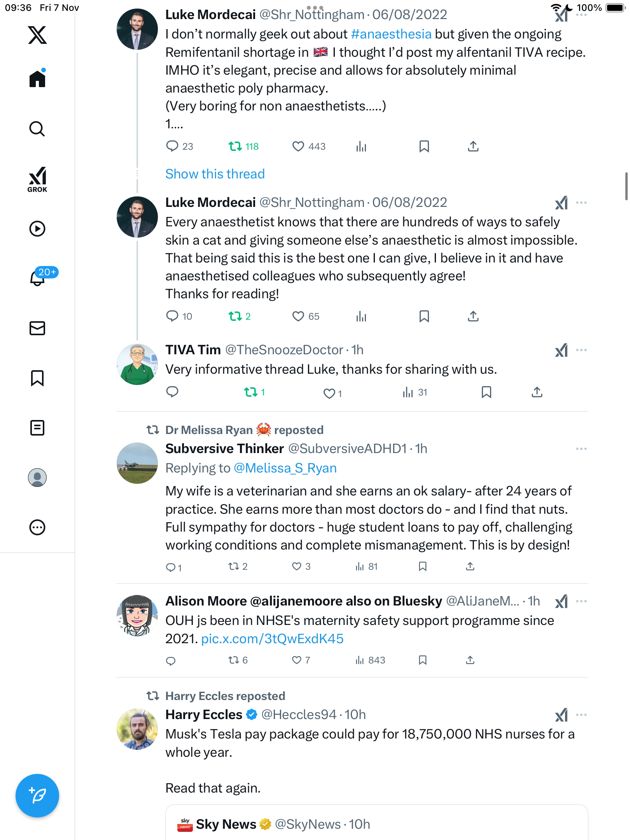Bookmark the Subversive Thinker post
The image size is (630, 840).
tap(423, 566)
